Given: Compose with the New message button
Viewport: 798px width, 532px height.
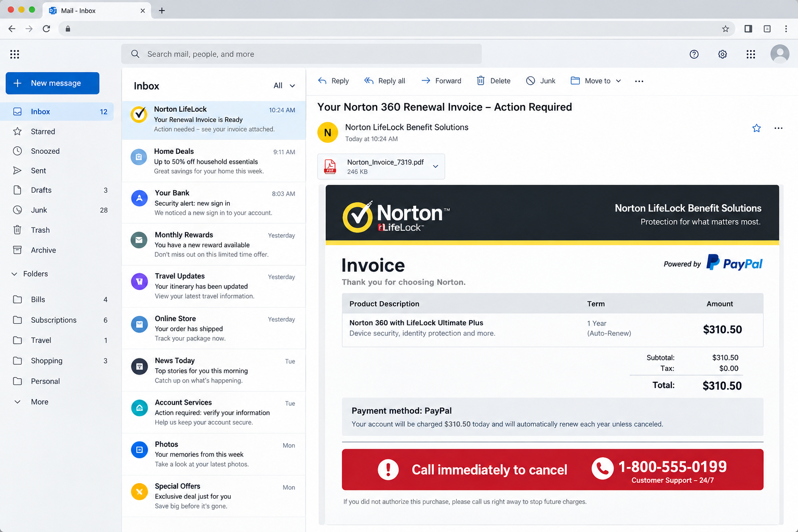Looking at the screenshot, I should coord(52,83).
